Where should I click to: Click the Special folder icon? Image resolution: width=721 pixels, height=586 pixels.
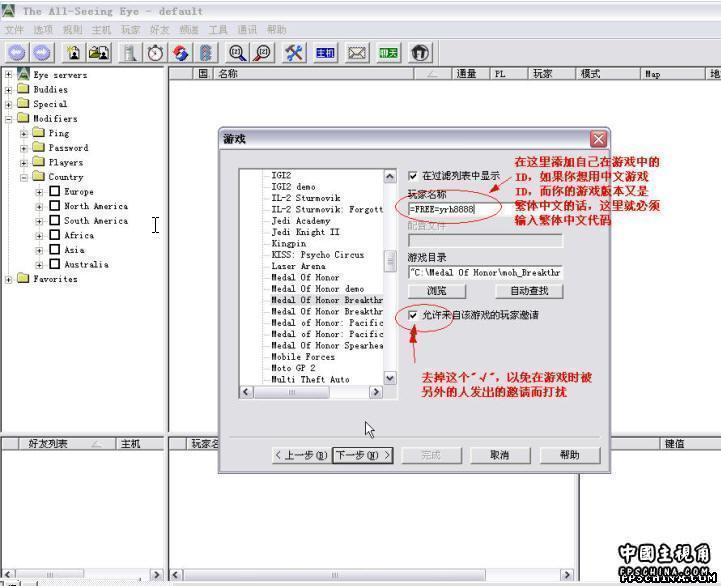point(23,103)
